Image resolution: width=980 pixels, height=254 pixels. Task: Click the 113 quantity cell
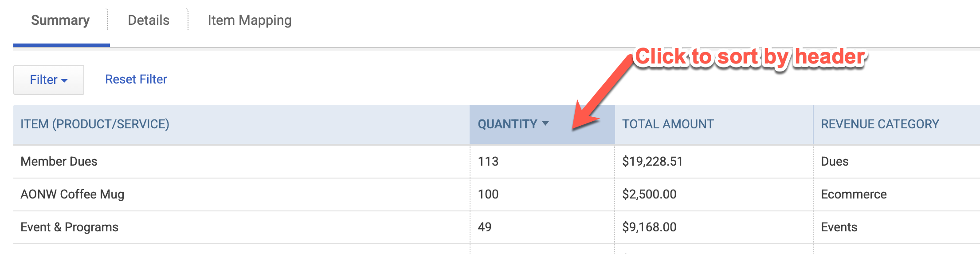pyautogui.click(x=488, y=162)
